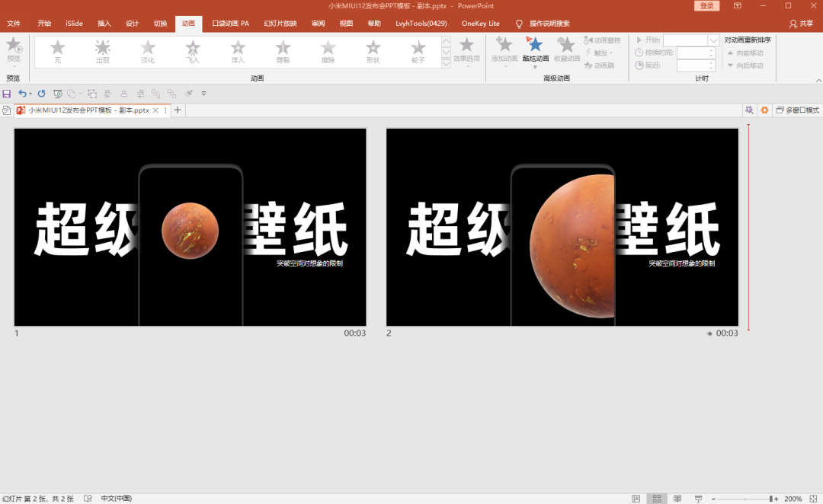Click the 持续时间 duration input field

696,53
